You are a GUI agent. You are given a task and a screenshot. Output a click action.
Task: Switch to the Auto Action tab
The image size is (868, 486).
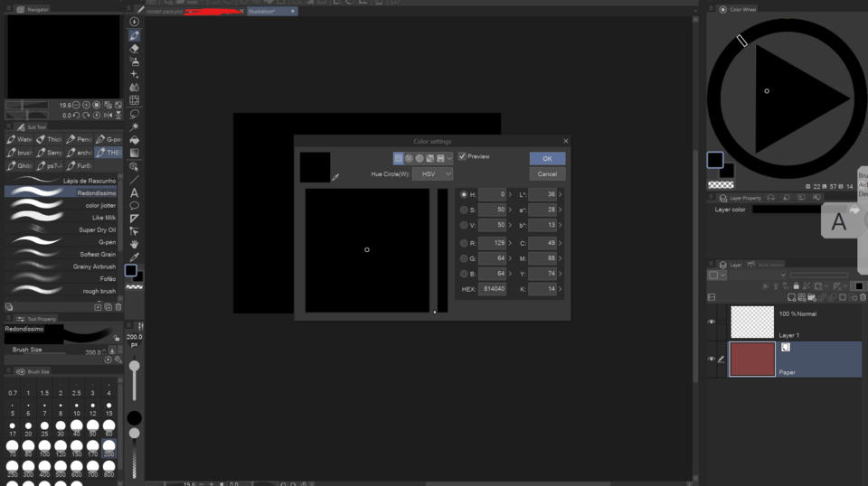click(x=771, y=265)
